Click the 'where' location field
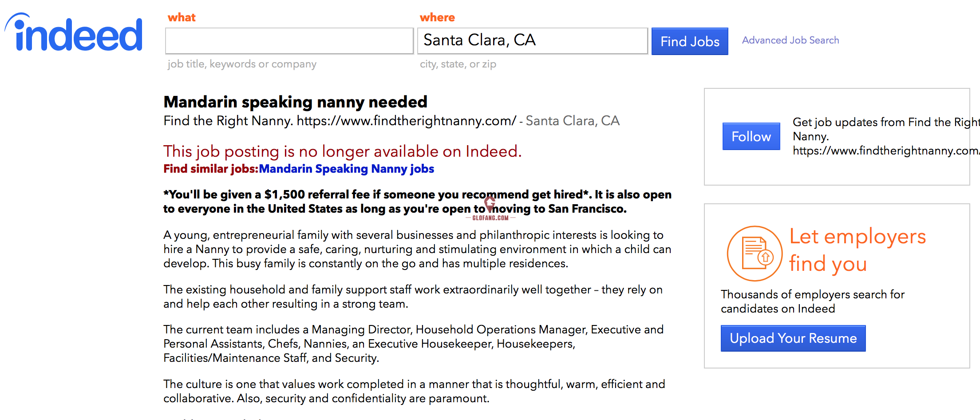The height and width of the screenshot is (420, 980). (532, 41)
